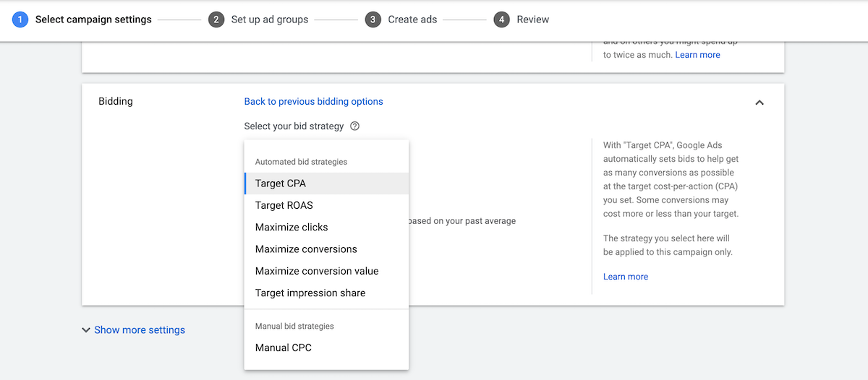Open Learn more link in budget note
The width and height of the screenshot is (868, 380).
697,55
